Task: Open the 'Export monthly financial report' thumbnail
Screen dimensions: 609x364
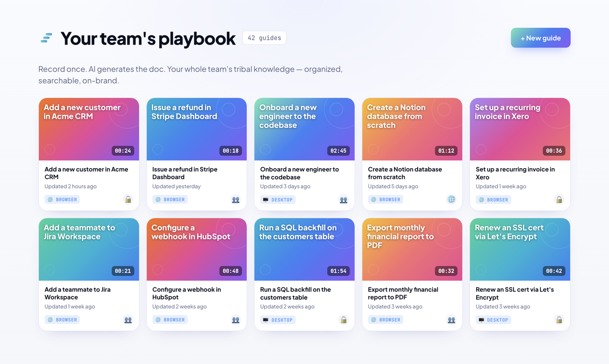Action: pos(412,250)
